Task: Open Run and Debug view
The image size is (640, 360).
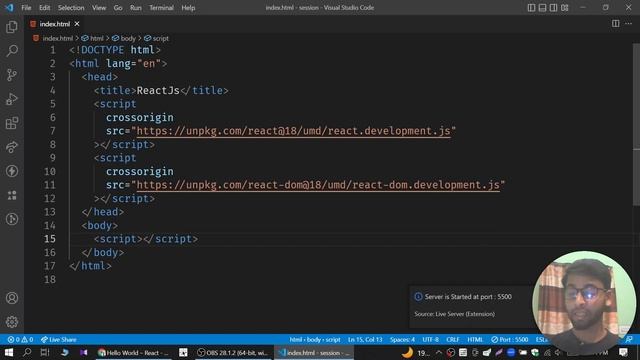Action: pyautogui.click(x=12, y=99)
